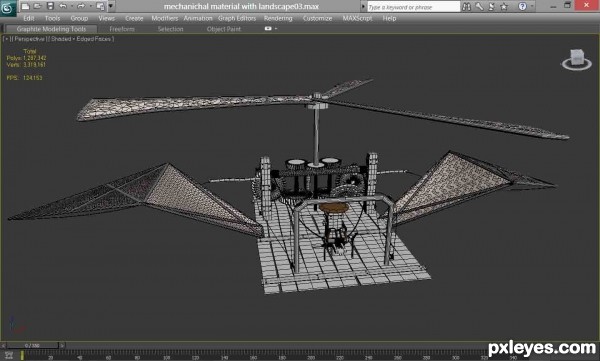Switch to the Freeform ribbon tab
Screen dimensions: 600x361
coord(122,29)
